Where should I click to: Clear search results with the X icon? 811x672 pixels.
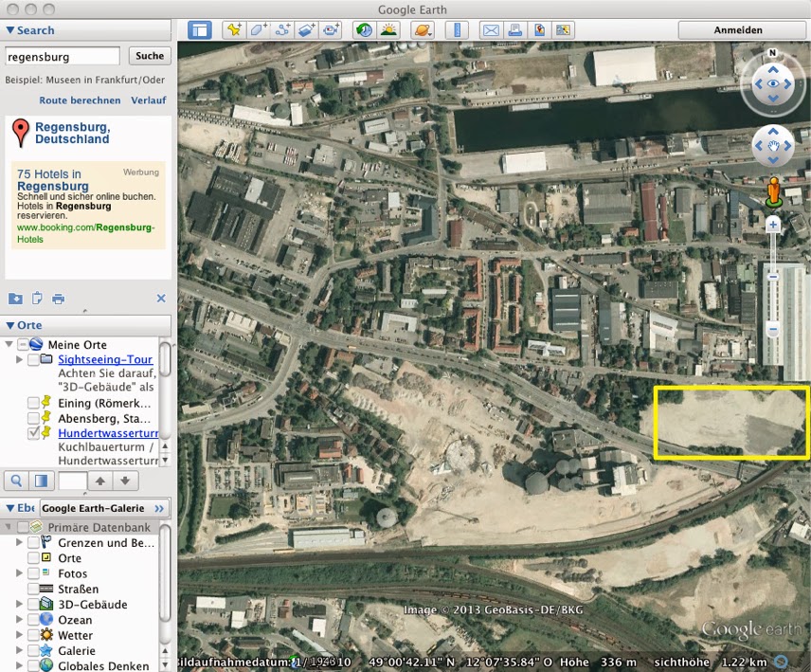[x=161, y=299]
